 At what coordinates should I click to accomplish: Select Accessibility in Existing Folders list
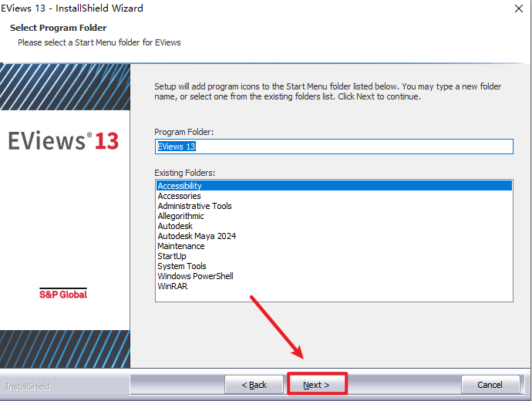[x=180, y=186]
